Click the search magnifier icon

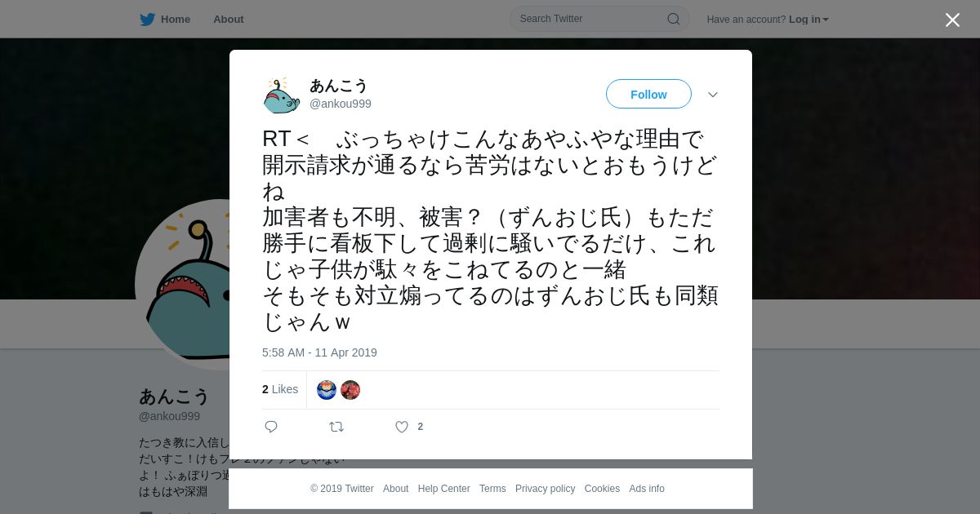click(674, 19)
